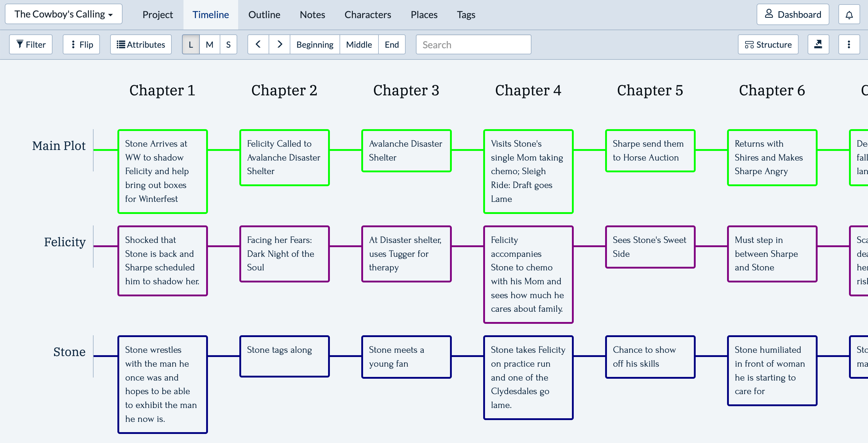Jump to End of timeline
The image size is (868, 443).
click(x=391, y=44)
